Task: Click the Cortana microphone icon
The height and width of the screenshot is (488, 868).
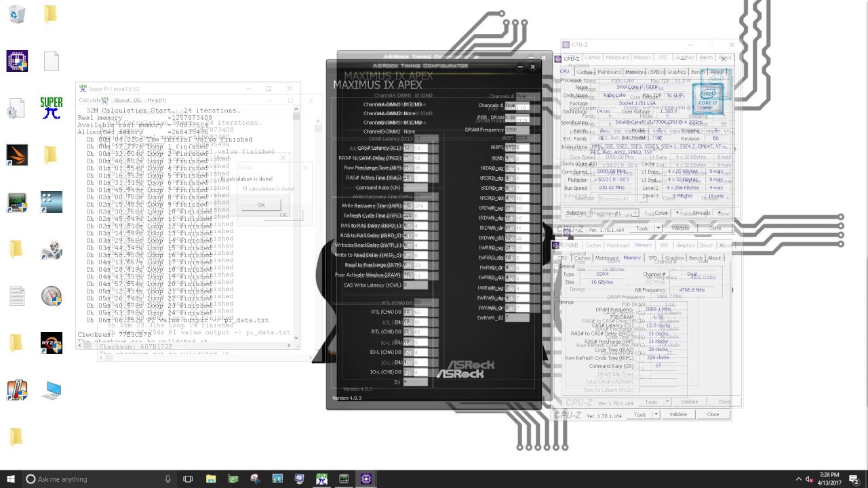Action: [x=168, y=479]
